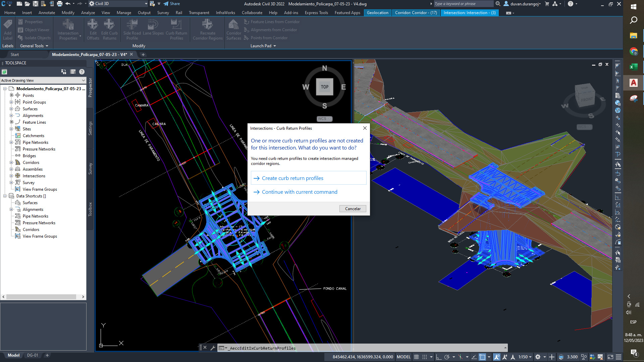Switch to the DG-01 layout tab
Viewport: 644px width, 362px height.
click(x=32, y=355)
